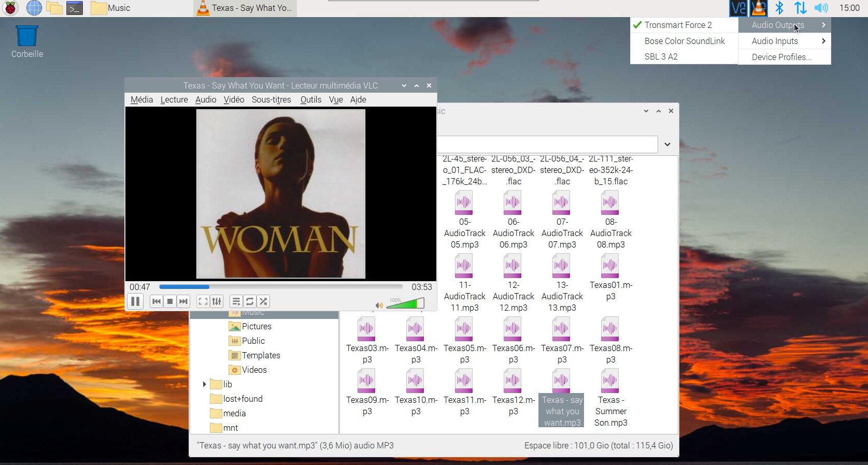Open the Audio menu in VLC
868x465 pixels.
coord(206,99)
